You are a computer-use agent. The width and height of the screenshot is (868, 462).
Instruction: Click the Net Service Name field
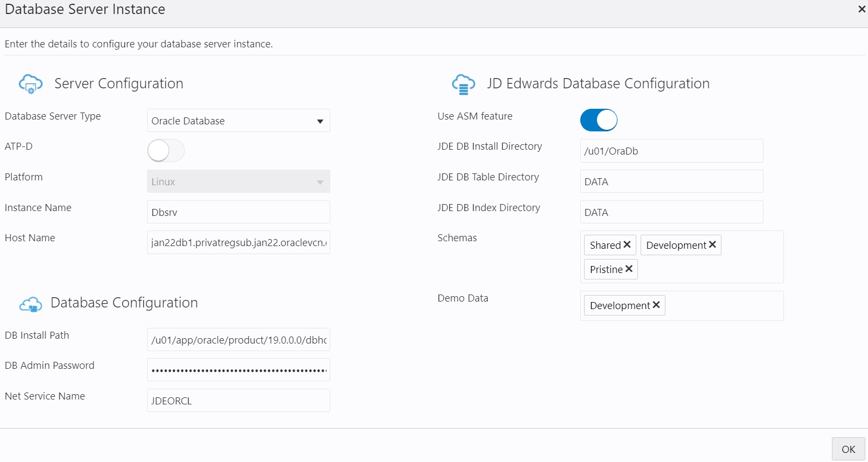[x=238, y=401]
